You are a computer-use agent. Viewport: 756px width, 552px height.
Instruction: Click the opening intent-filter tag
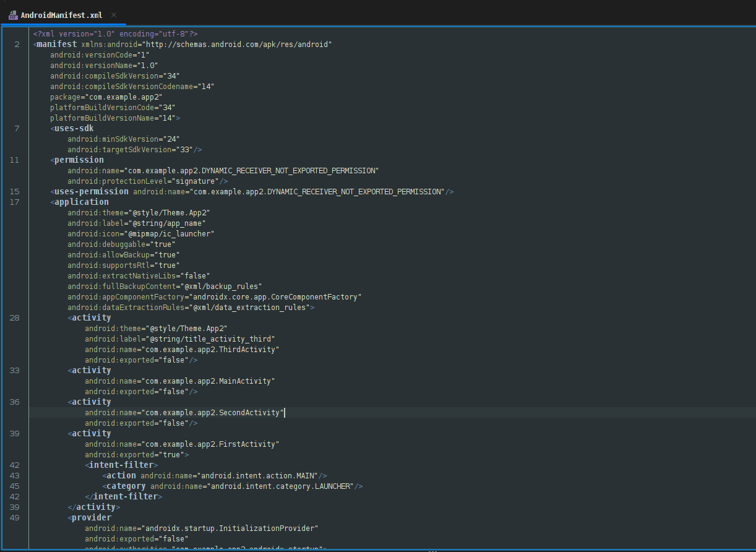click(121, 465)
